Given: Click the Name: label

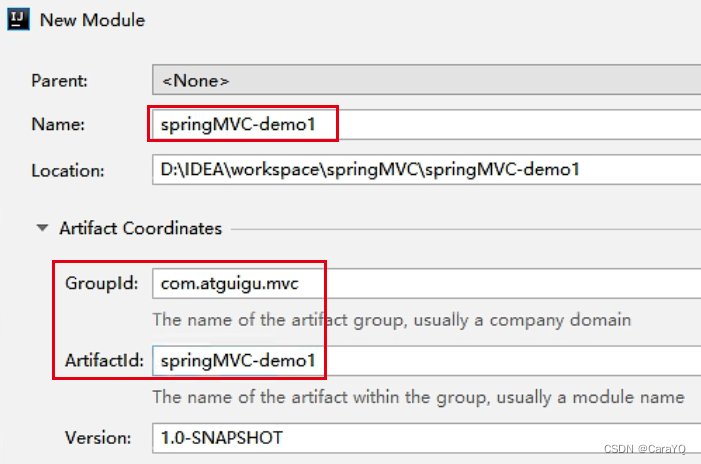Looking at the screenshot, I should coord(58,124).
